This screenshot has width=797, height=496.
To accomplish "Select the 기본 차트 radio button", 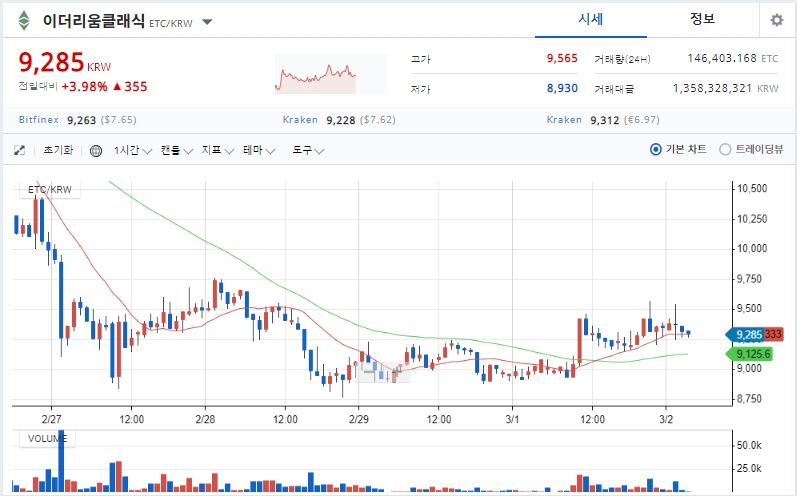I will [x=656, y=149].
